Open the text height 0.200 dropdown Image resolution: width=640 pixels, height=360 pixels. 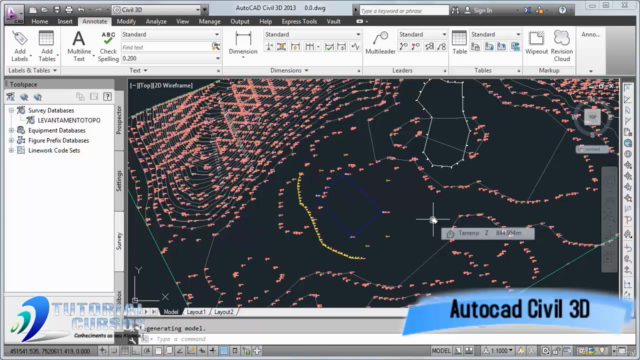(171, 58)
